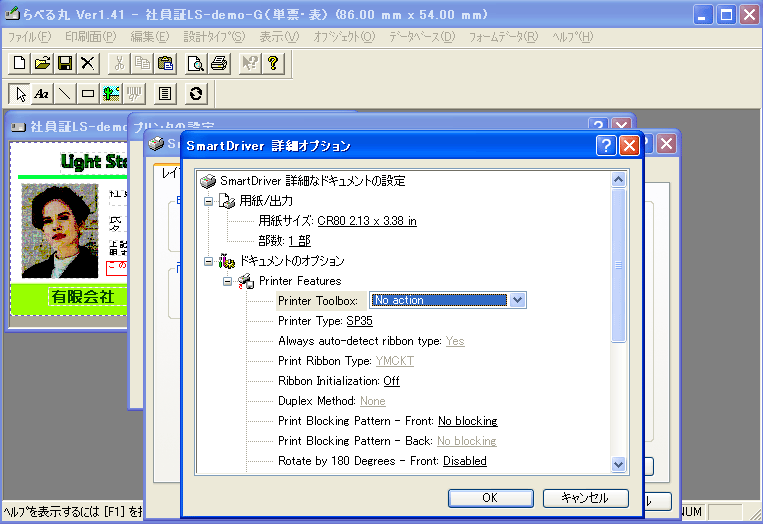Click the 用紙/出力 paper icon
The height and width of the screenshot is (524, 763).
point(227,200)
